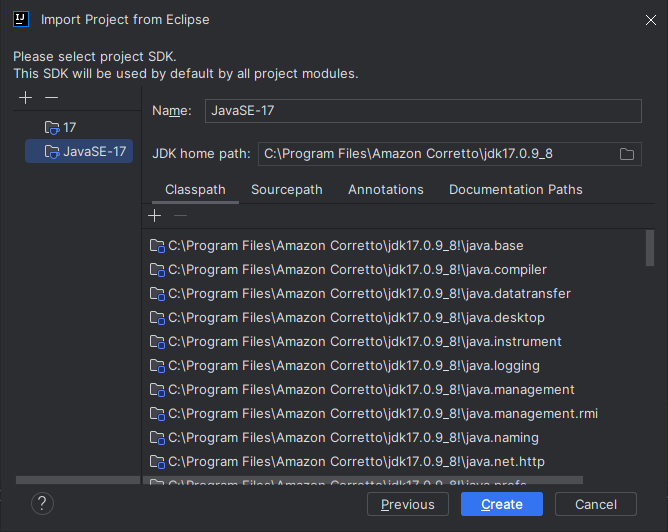Click the library icon of java.net.http row
The height and width of the screenshot is (532, 668).
point(157,462)
